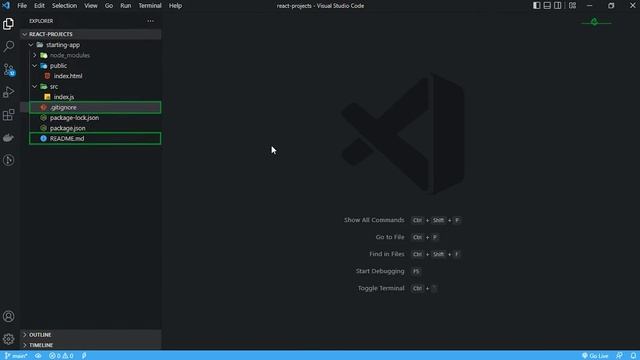Open the Terminal menu
This screenshot has width=640, height=360.
(x=150, y=6)
